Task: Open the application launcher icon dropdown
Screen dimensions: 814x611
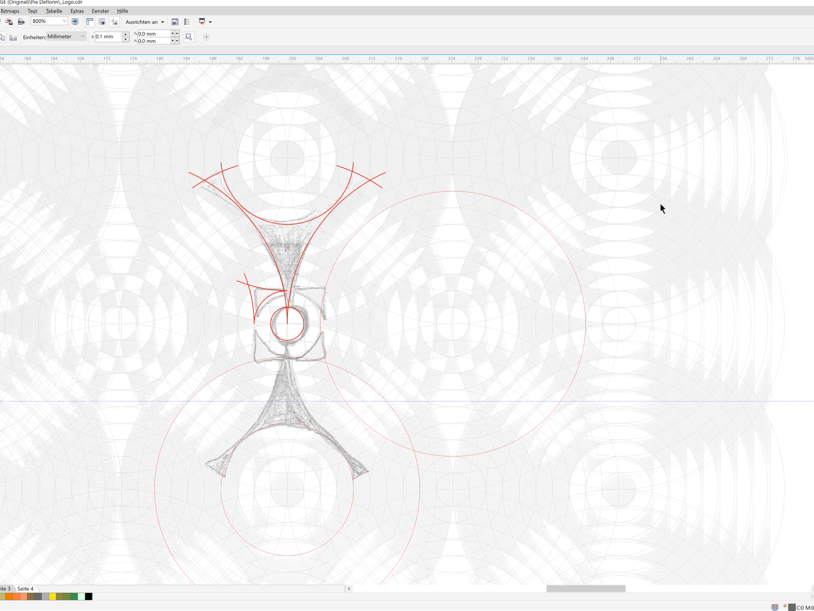Action: click(204, 21)
